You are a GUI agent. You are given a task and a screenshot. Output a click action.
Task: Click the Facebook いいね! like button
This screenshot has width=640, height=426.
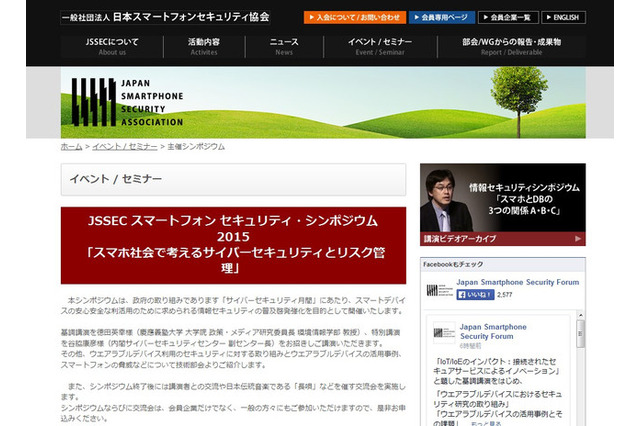tap(475, 295)
